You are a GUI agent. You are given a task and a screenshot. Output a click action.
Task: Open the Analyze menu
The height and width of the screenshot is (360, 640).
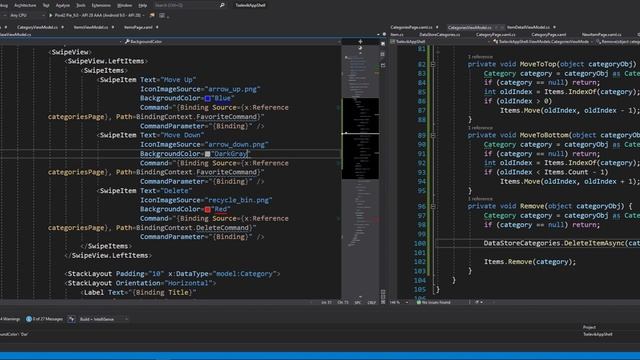click(62, 5)
